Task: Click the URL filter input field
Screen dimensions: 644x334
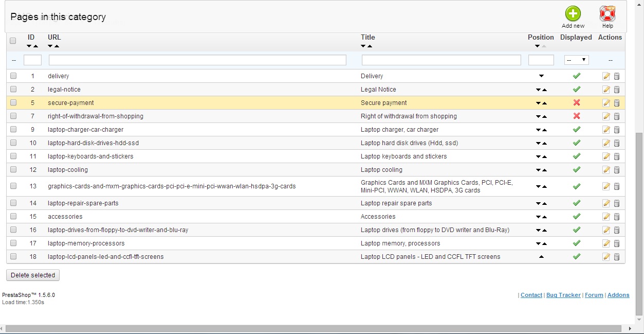Action: tap(197, 60)
